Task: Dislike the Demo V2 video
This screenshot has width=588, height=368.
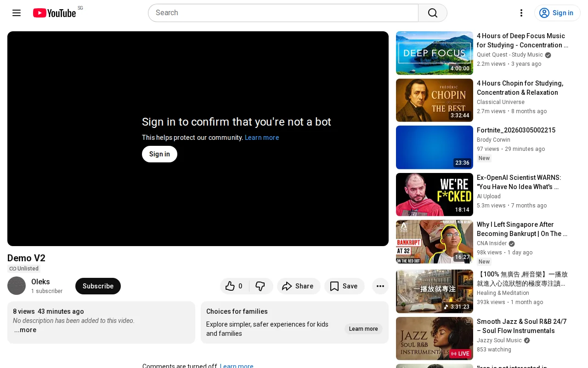Action: pos(260,286)
